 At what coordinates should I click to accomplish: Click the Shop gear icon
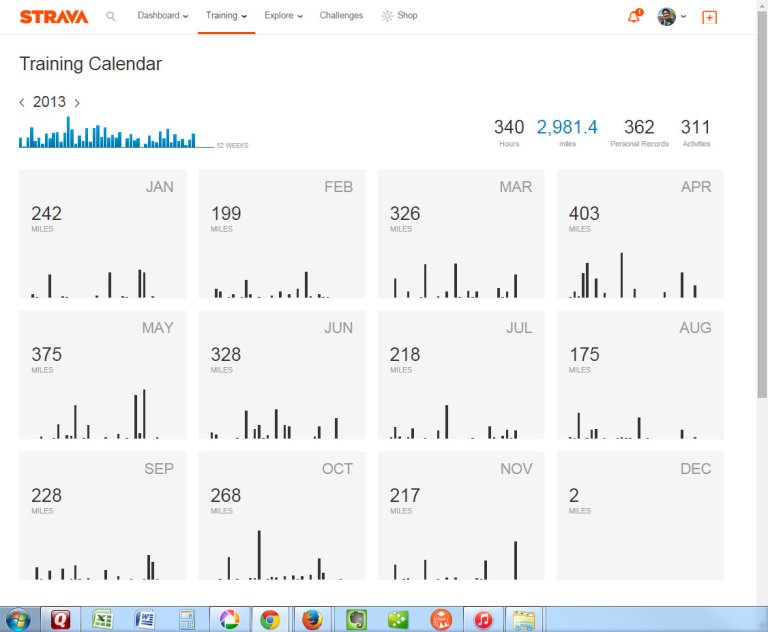click(x=387, y=16)
